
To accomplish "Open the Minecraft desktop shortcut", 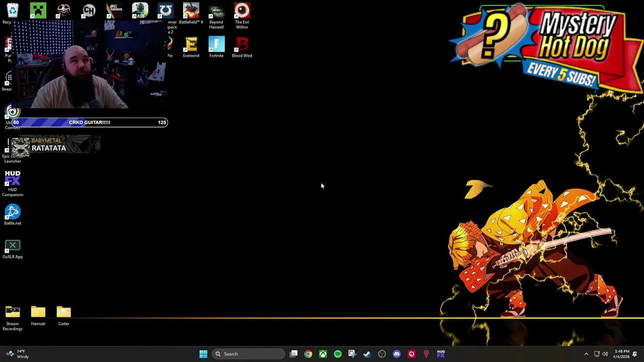I will click(38, 10).
